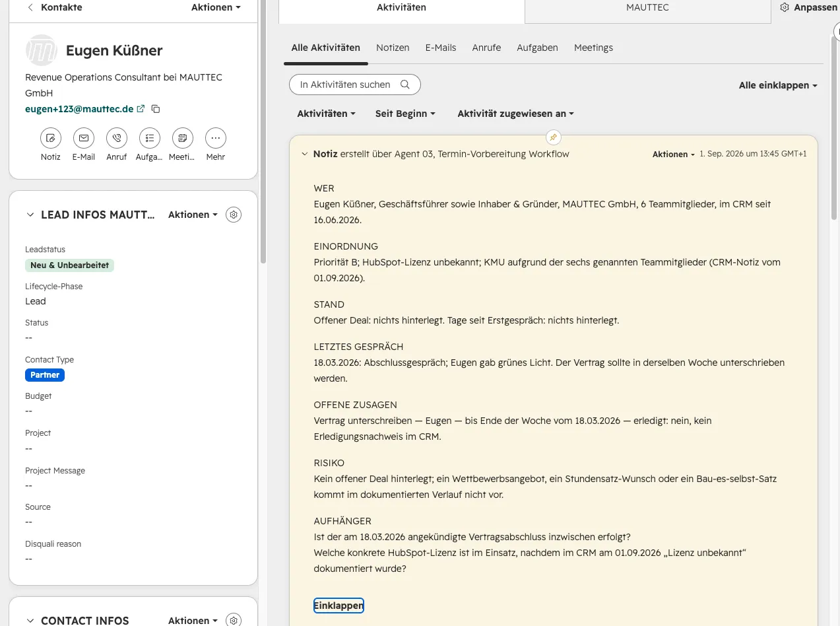This screenshot has width=840, height=626.
Task: Focus In Aktivitäten suchen search field
Action: tap(355, 85)
